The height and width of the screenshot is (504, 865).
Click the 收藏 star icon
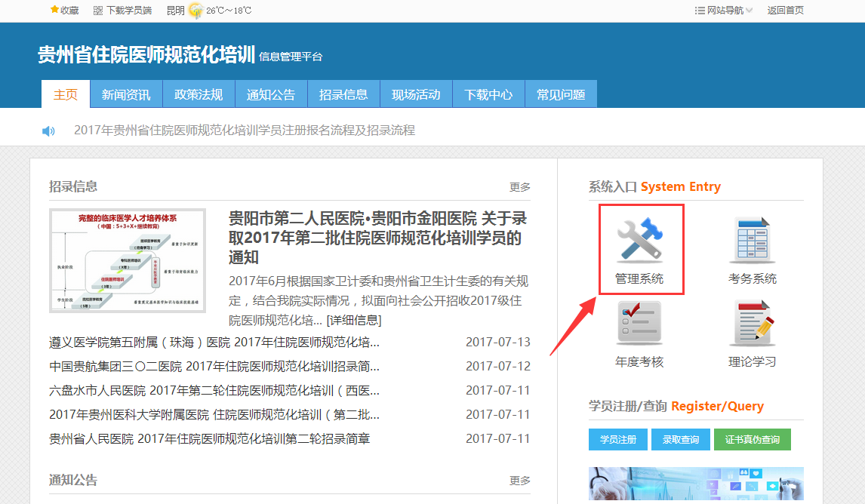click(x=54, y=10)
